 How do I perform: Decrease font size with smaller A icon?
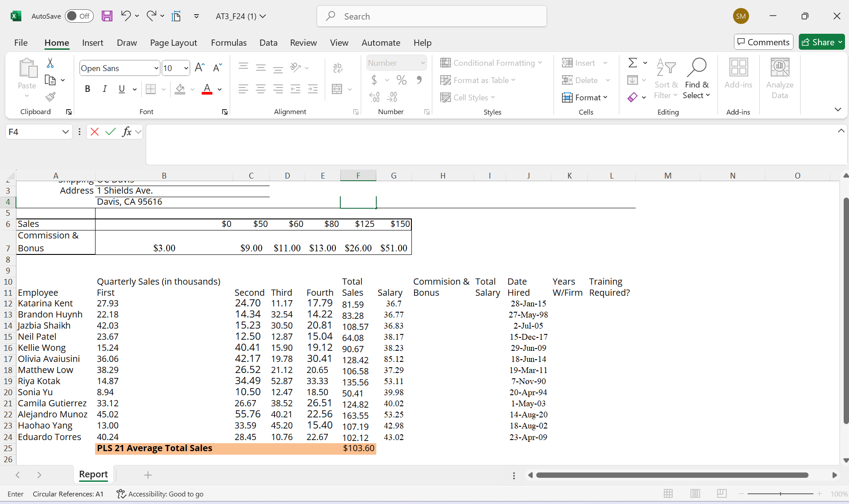pos(217,67)
